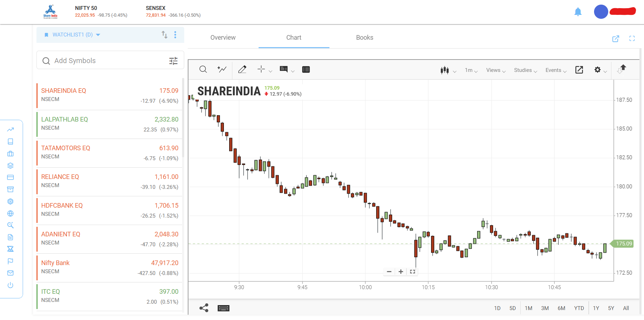The height and width of the screenshot is (320, 644).
Task: Open the Compare symbol tool
Action: pyautogui.click(x=221, y=69)
